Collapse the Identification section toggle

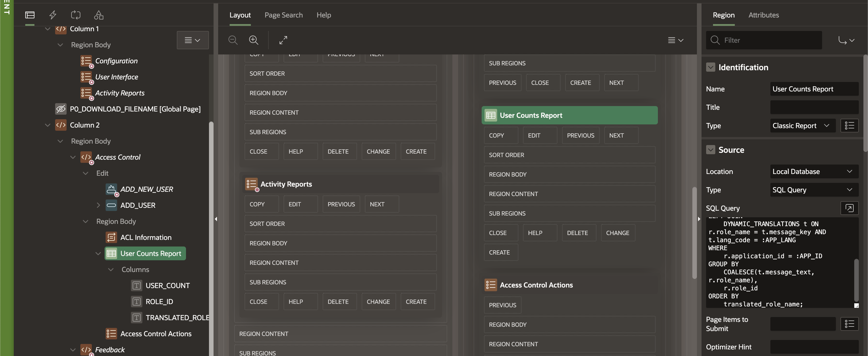point(710,67)
